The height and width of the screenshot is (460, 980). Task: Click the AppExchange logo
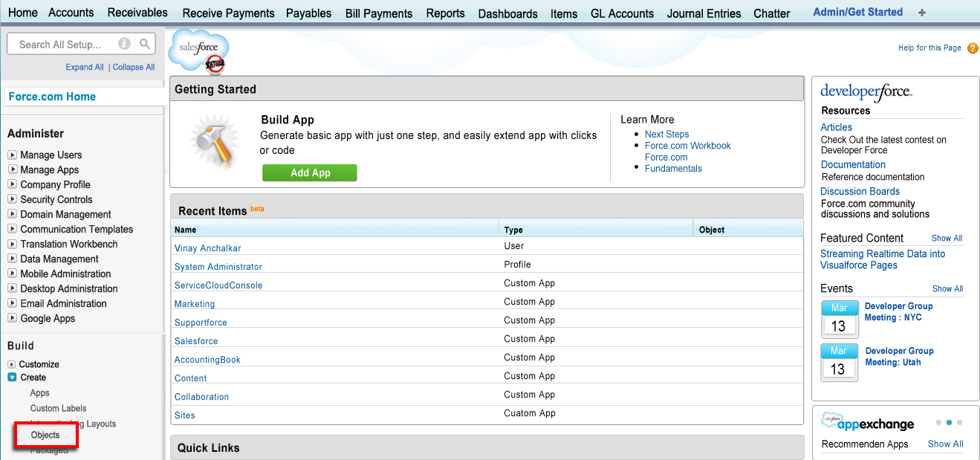868,423
